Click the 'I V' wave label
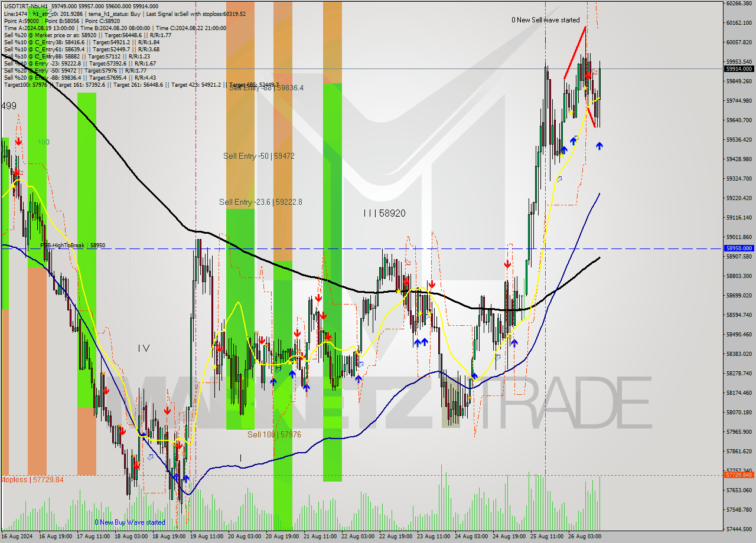This screenshot has height=543, width=756. [x=144, y=349]
